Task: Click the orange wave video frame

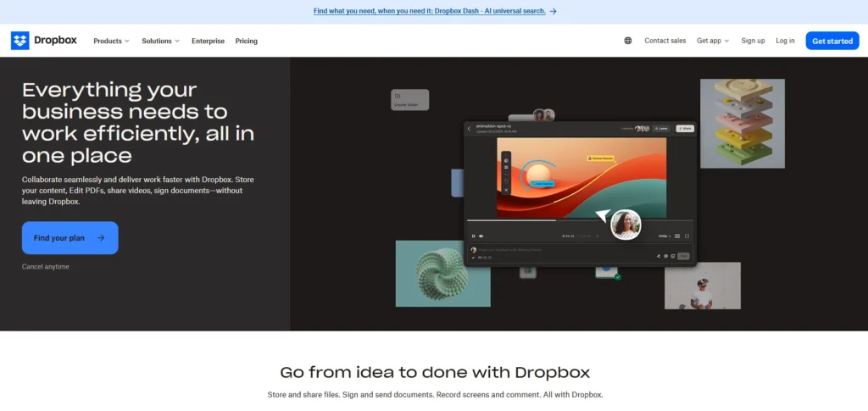Action: pos(581,178)
